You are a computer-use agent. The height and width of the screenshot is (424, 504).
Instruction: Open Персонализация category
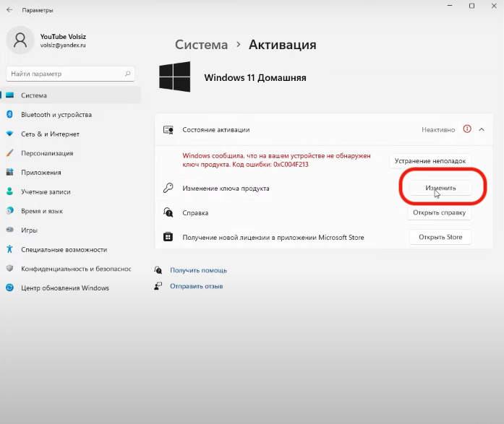point(70,153)
